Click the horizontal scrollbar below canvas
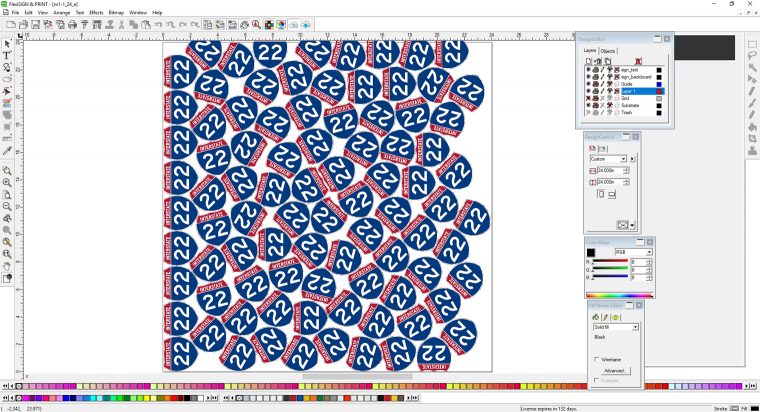Screen dimensions: 760x412 coord(357,376)
